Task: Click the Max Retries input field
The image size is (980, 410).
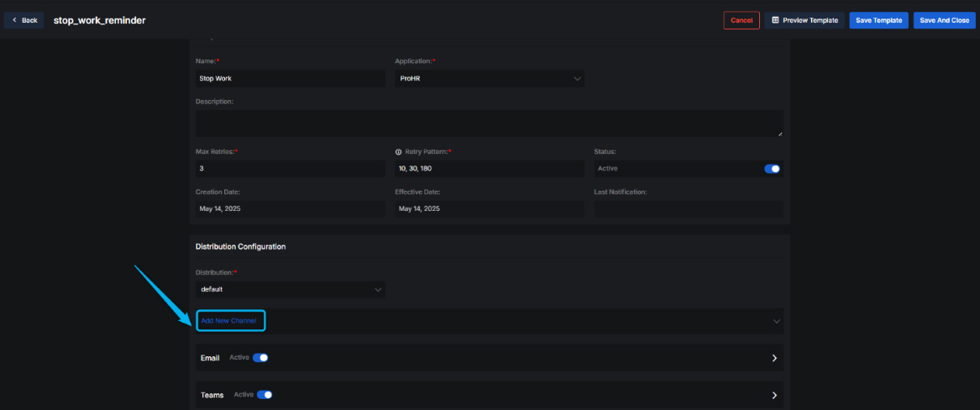Action: click(x=290, y=169)
